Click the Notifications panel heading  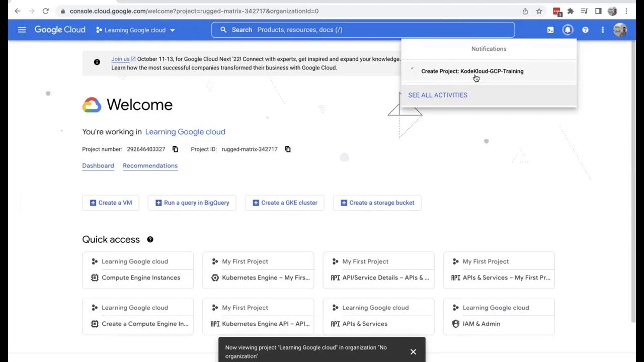[489, 49]
